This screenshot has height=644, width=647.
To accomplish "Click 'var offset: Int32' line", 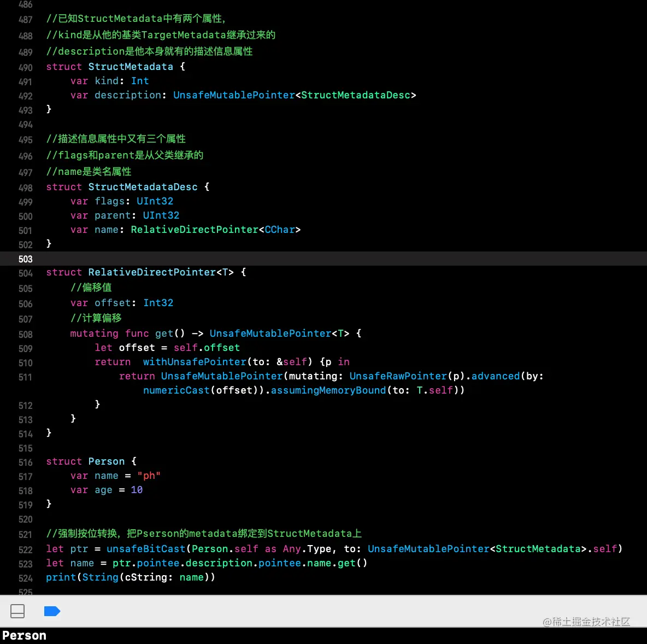I will point(122,303).
